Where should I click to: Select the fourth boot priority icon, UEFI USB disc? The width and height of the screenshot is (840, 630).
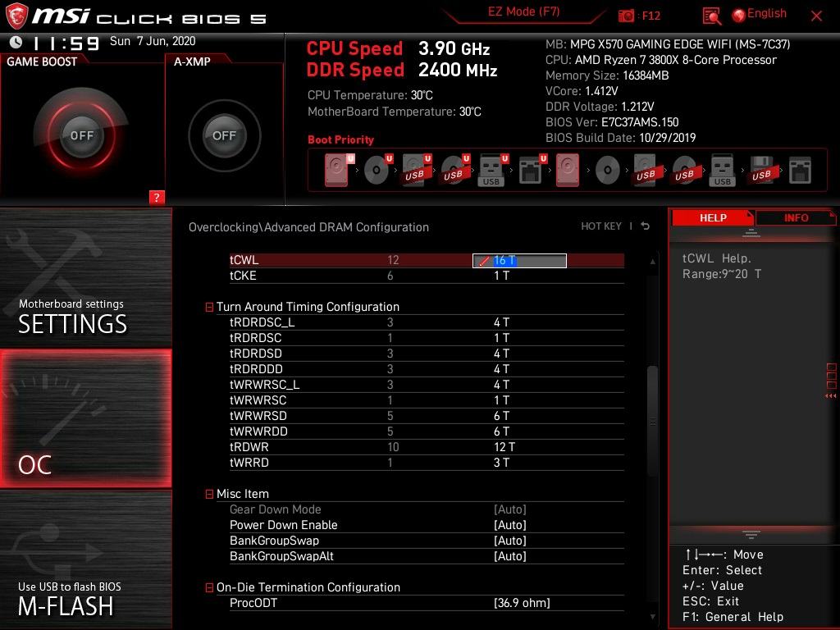click(x=454, y=170)
